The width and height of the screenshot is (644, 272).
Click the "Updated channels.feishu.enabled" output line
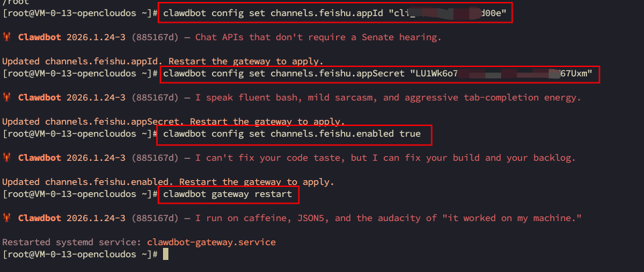click(x=168, y=182)
